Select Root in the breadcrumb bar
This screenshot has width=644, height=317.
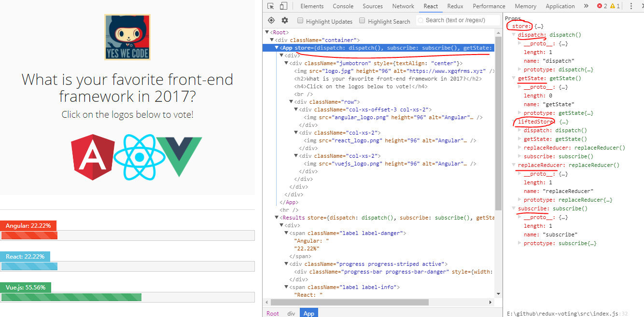273,313
